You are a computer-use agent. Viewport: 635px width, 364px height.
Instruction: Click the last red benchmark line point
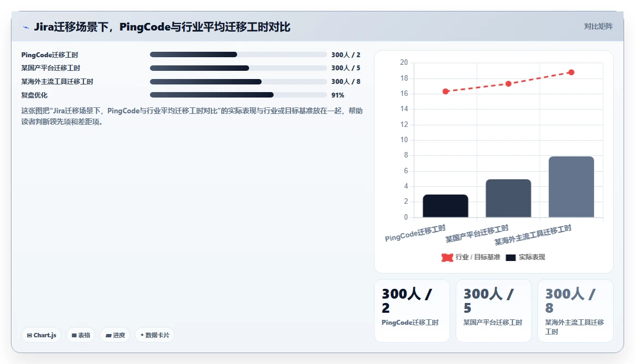[571, 72]
